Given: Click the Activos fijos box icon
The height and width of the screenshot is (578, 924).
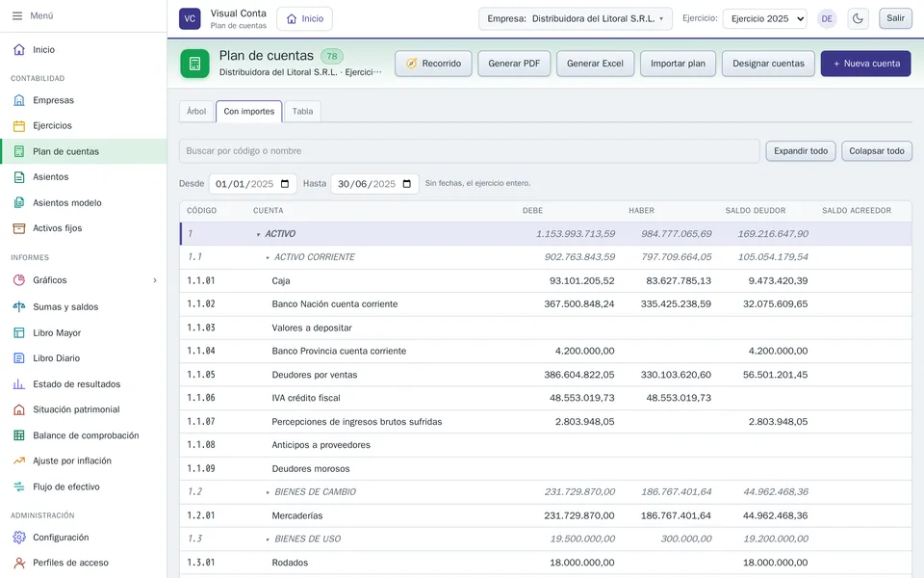Looking at the screenshot, I should coord(19,228).
